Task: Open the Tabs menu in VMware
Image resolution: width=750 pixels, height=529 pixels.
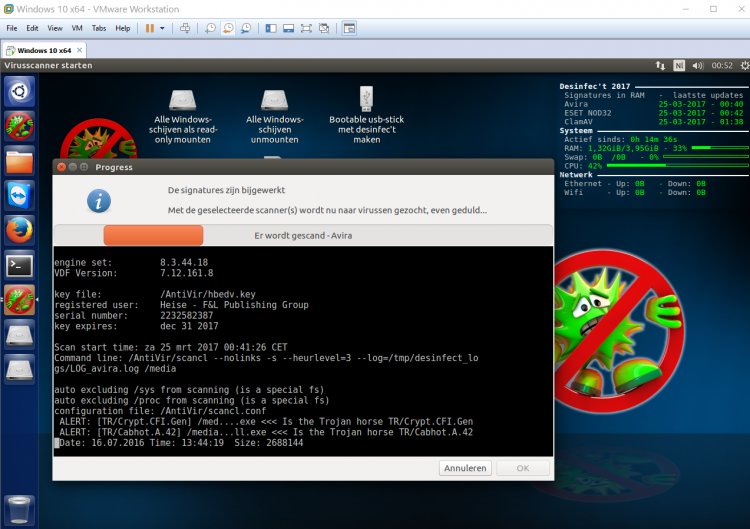Action: pos(99,28)
